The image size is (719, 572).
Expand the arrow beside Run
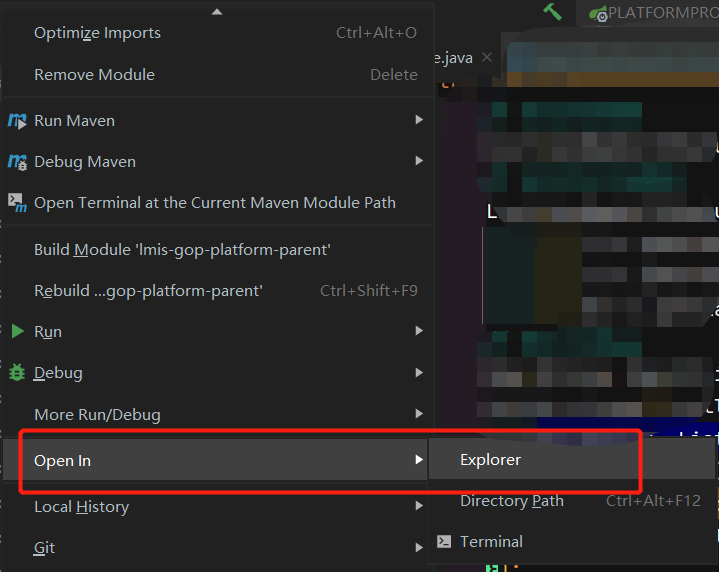tap(419, 331)
